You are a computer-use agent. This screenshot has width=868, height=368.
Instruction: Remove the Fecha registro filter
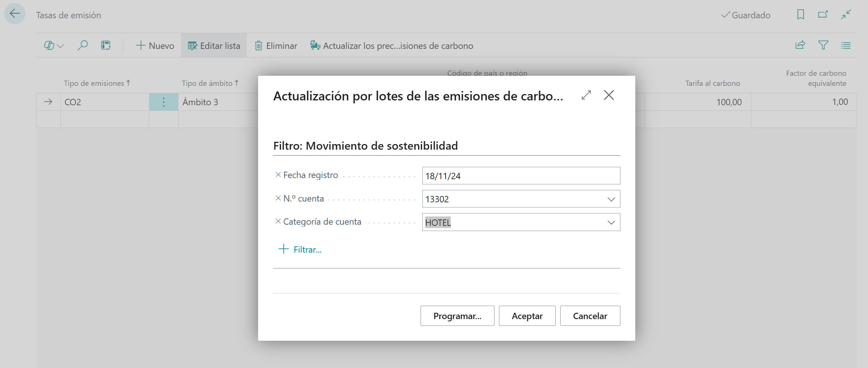coord(278,175)
